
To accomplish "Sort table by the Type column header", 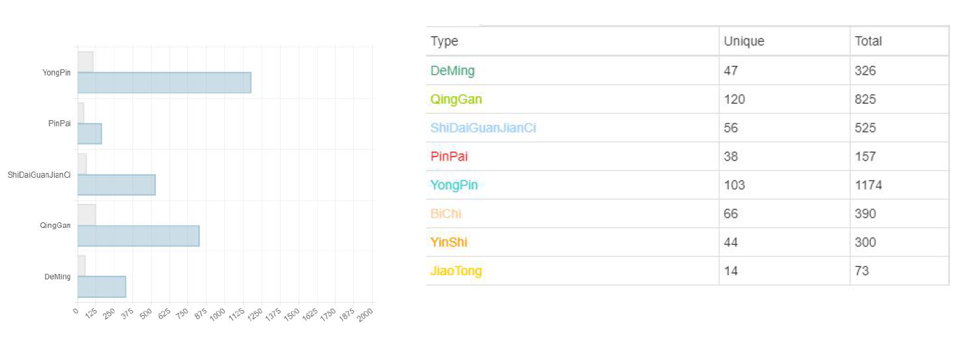I will [x=444, y=41].
